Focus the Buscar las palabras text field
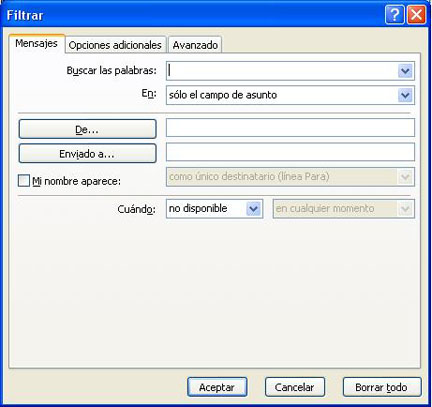432x407 pixels. [x=282, y=71]
